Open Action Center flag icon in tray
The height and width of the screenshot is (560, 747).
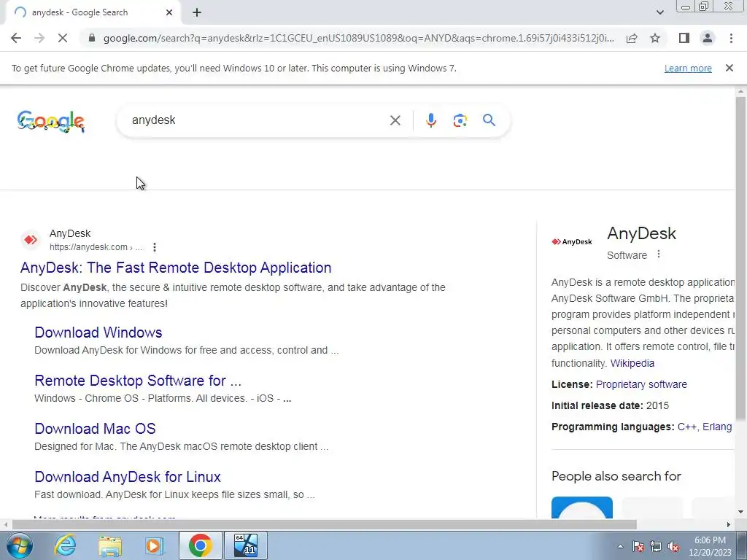[x=638, y=547]
